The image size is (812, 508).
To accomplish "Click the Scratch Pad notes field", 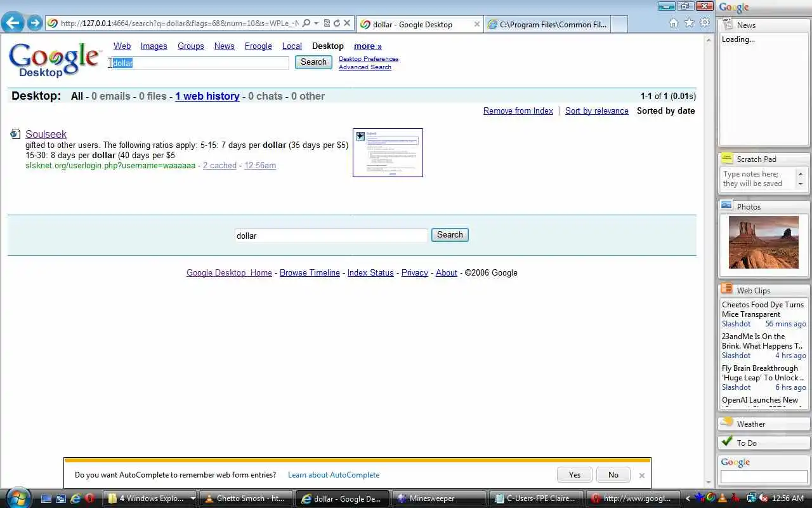I will click(x=759, y=179).
